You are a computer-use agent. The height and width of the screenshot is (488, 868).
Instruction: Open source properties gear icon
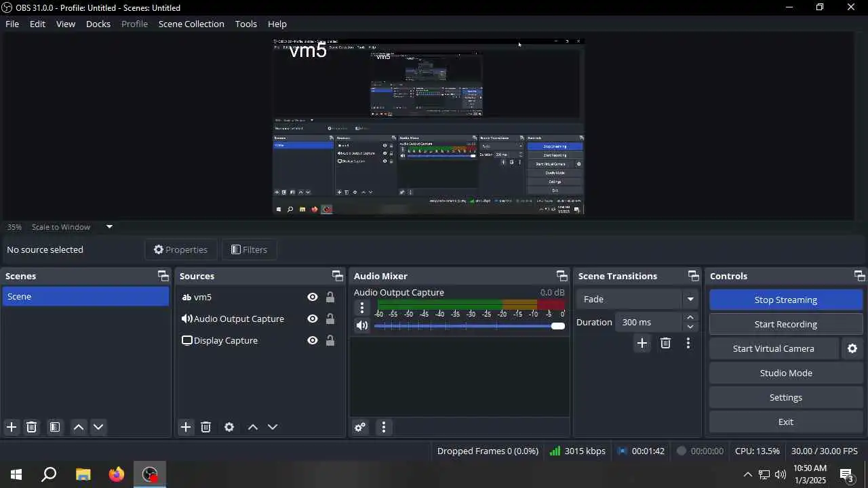pyautogui.click(x=229, y=427)
